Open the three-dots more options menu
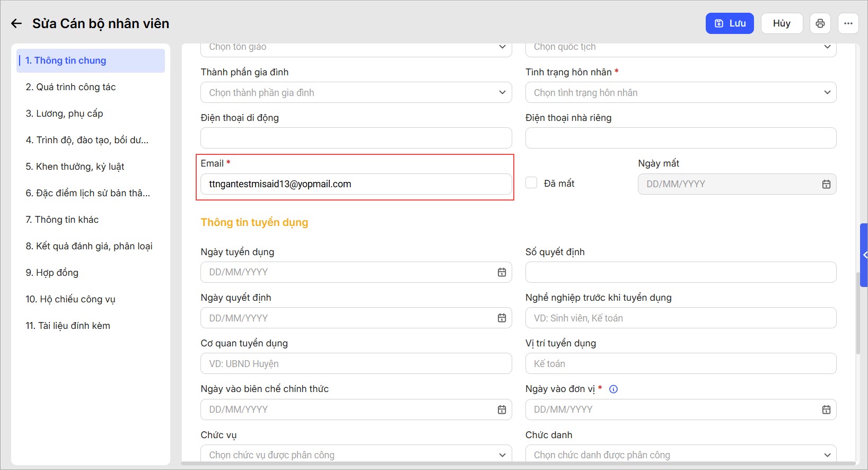This screenshot has width=868, height=470. coord(848,23)
